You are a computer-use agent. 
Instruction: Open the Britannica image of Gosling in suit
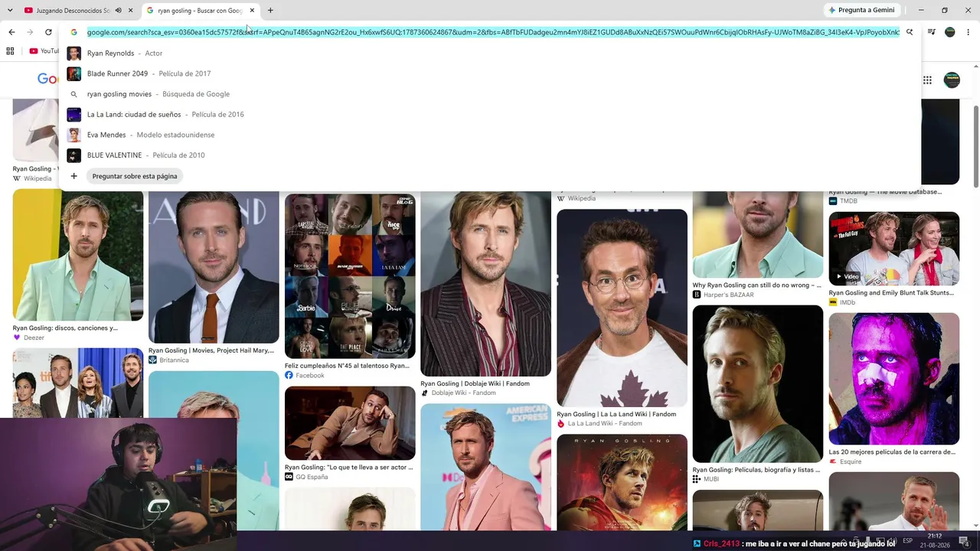(x=214, y=267)
